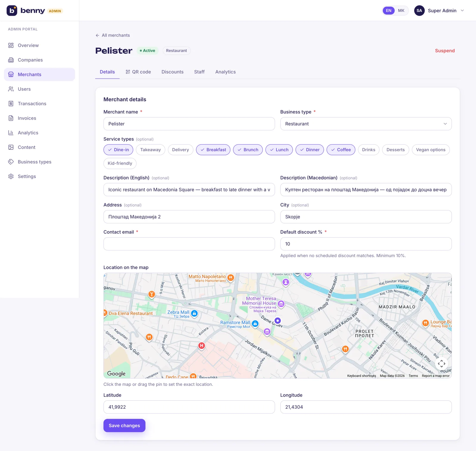Open the merchant Analytics tab
The height and width of the screenshot is (451, 476).
tap(226, 72)
